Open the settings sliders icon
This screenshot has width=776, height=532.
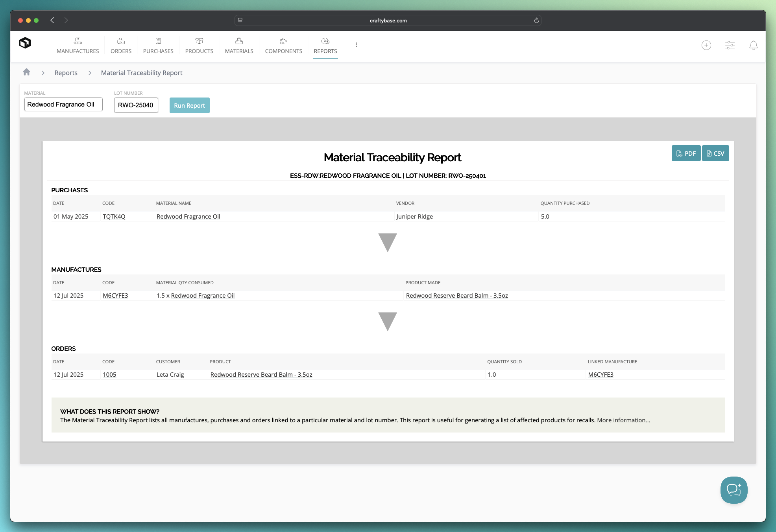point(730,46)
